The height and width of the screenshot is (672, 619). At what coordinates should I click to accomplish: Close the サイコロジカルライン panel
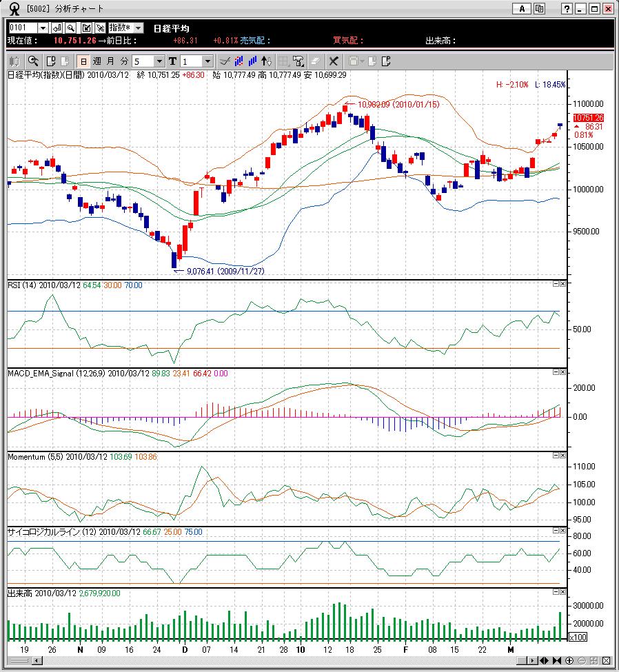[x=562, y=530]
